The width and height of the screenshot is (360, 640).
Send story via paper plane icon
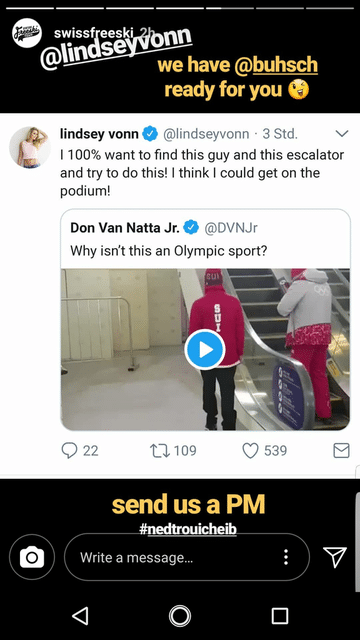click(x=335, y=557)
